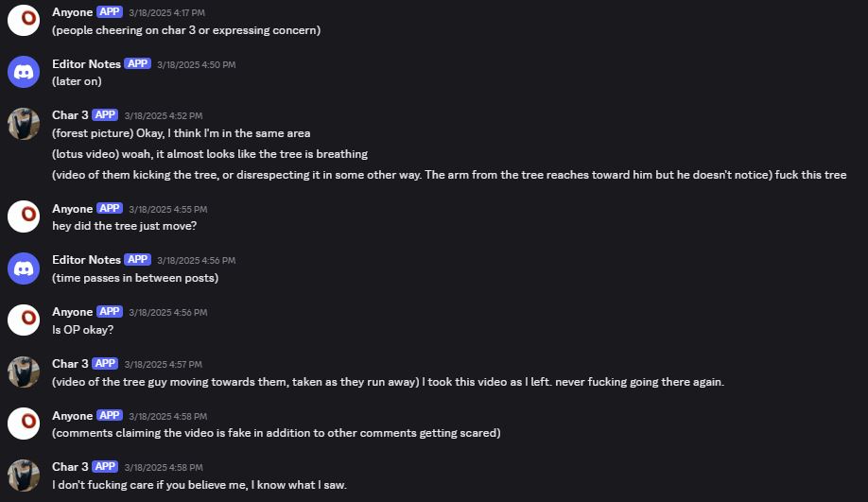The width and height of the screenshot is (868, 502).
Task: Click Char 3's avatar on the forest picture message
Action: click(24, 124)
